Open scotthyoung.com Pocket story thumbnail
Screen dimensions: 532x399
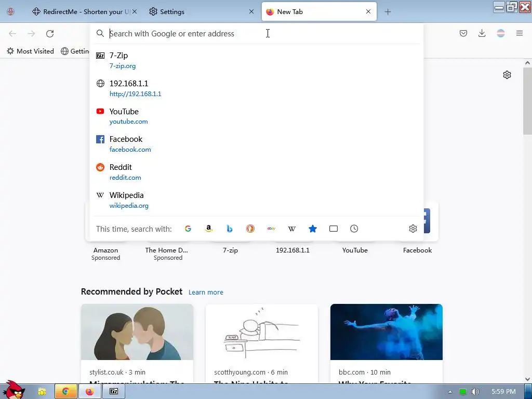[262, 332]
